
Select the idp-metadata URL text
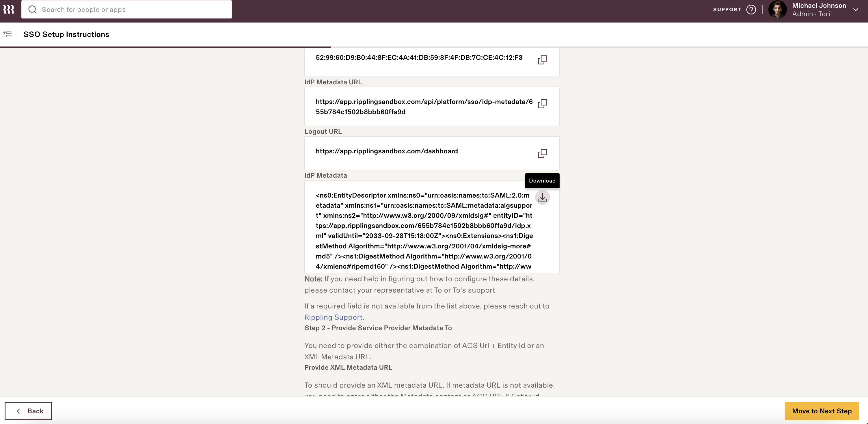pyautogui.click(x=424, y=107)
